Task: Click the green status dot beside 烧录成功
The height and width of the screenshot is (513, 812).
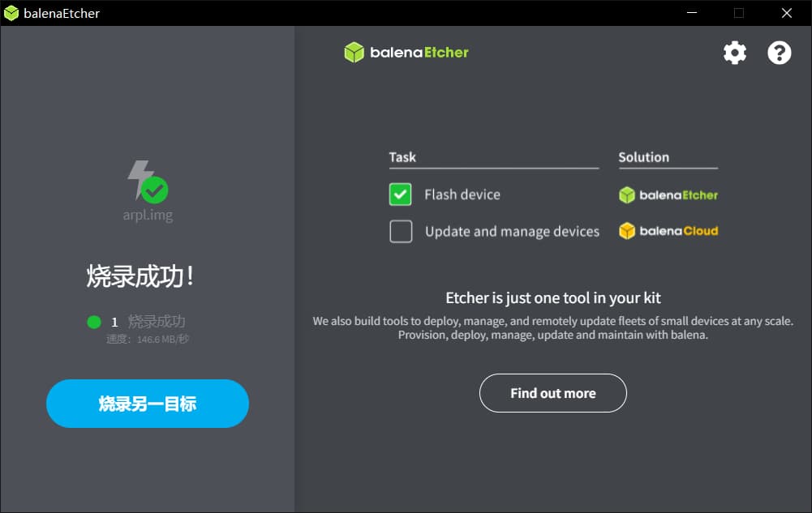Action: (x=95, y=321)
